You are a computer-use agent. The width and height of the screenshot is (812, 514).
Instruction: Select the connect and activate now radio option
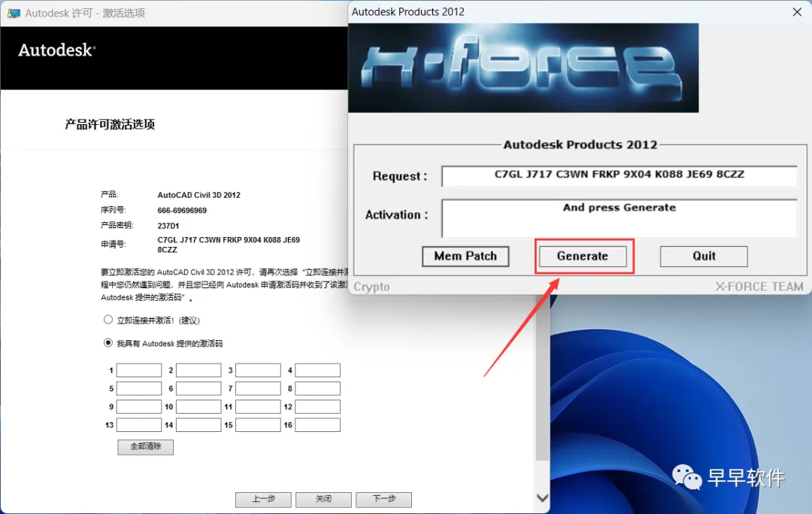[108, 320]
